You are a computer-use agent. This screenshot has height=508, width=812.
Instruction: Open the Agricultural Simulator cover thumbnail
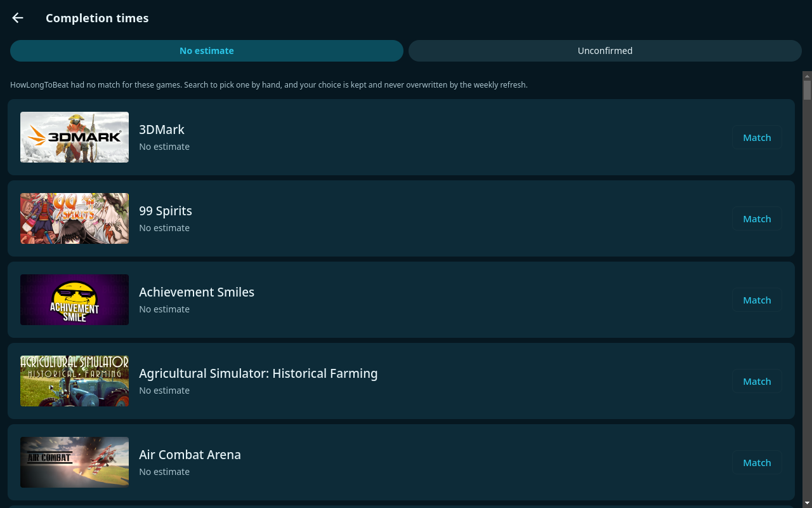click(74, 381)
